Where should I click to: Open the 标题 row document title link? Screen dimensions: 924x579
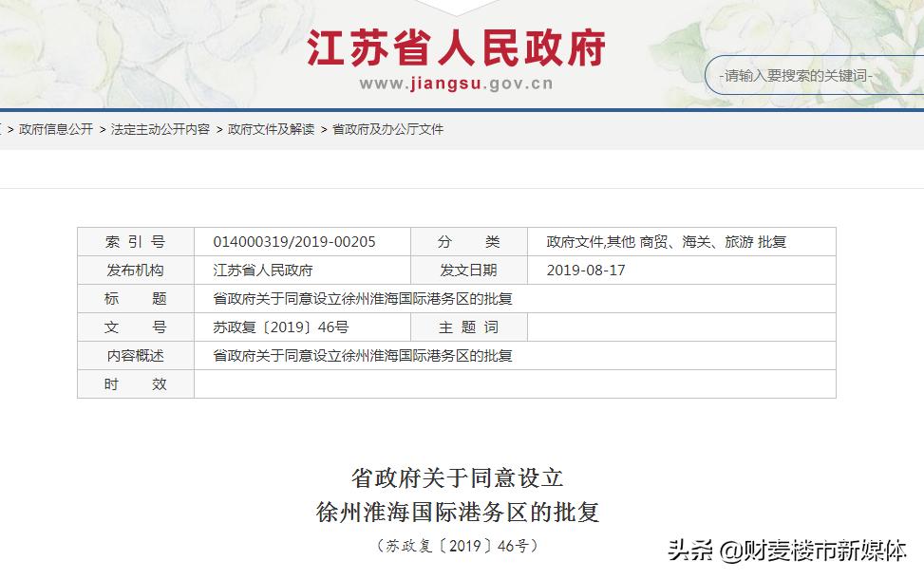pyautogui.click(x=361, y=298)
